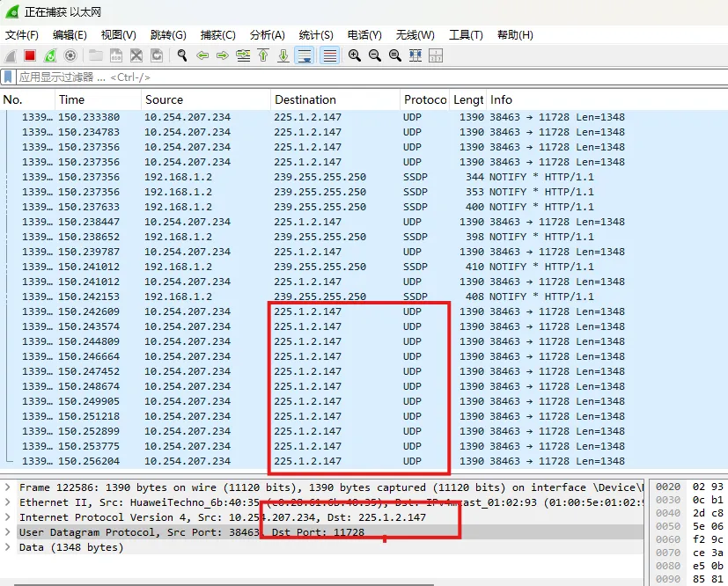This screenshot has width=728, height=586.
Task: Expand the Frame 122586 details
Action: (9, 487)
